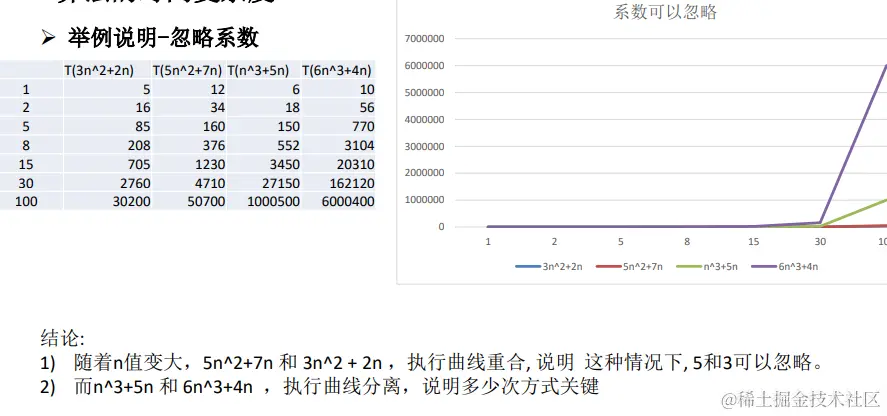Select table cell showing 376
Image resolution: width=887 pixels, height=416 pixels.
214,145
